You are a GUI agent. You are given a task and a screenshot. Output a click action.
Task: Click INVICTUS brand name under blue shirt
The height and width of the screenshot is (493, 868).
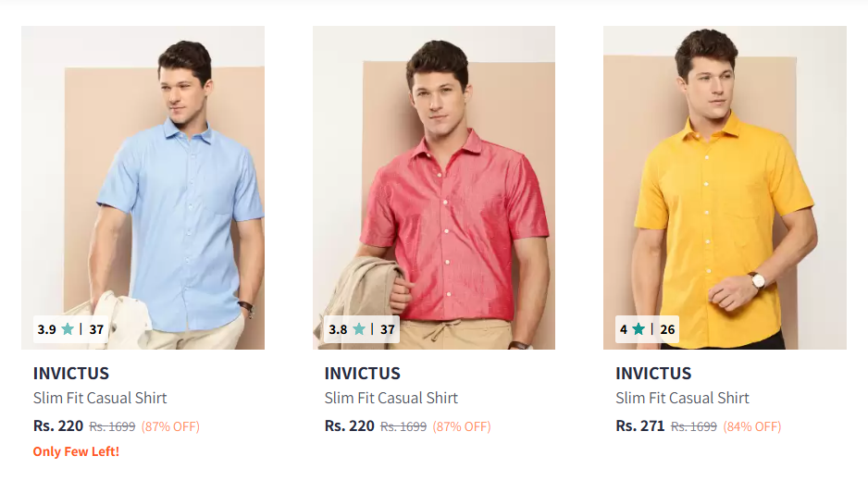click(x=71, y=374)
